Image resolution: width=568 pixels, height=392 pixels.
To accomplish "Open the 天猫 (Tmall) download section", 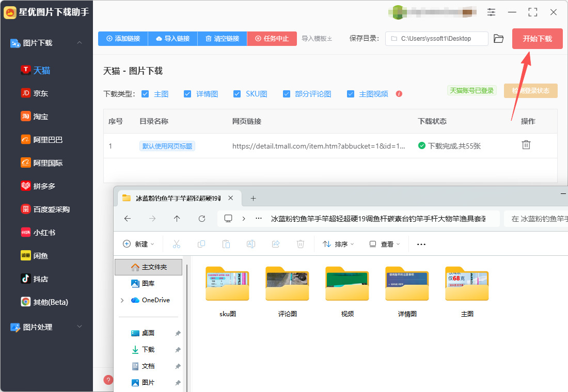I will click(x=36, y=70).
